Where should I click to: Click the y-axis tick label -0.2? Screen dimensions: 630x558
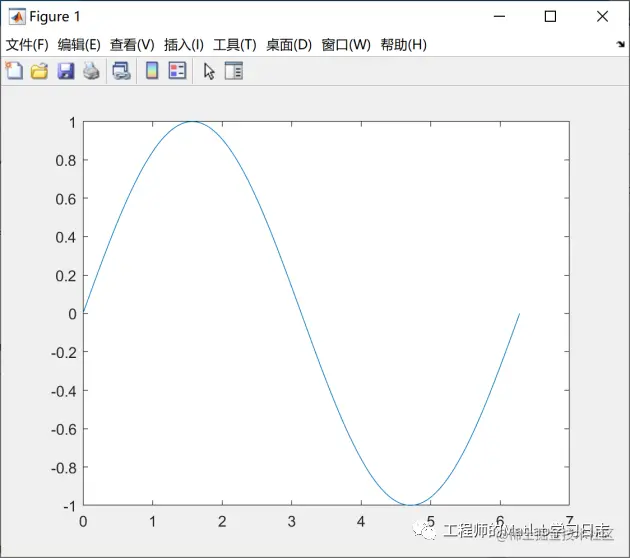pos(63,353)
